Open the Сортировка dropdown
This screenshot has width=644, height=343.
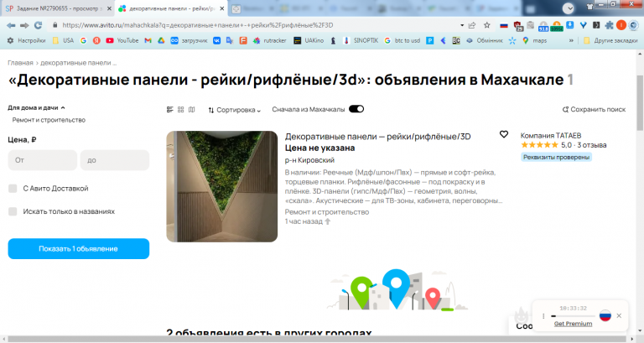tap(234, 110)
